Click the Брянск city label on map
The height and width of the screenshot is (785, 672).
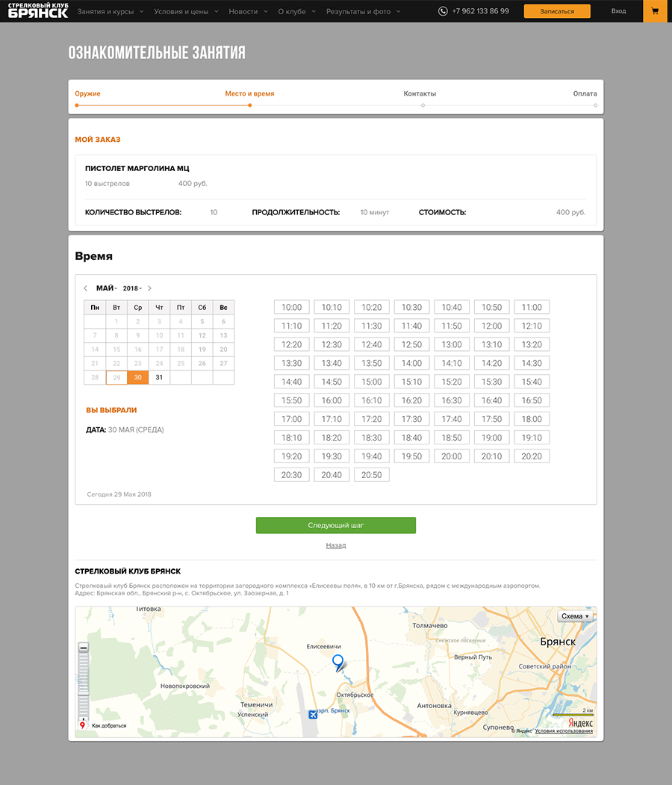(558, 642)
